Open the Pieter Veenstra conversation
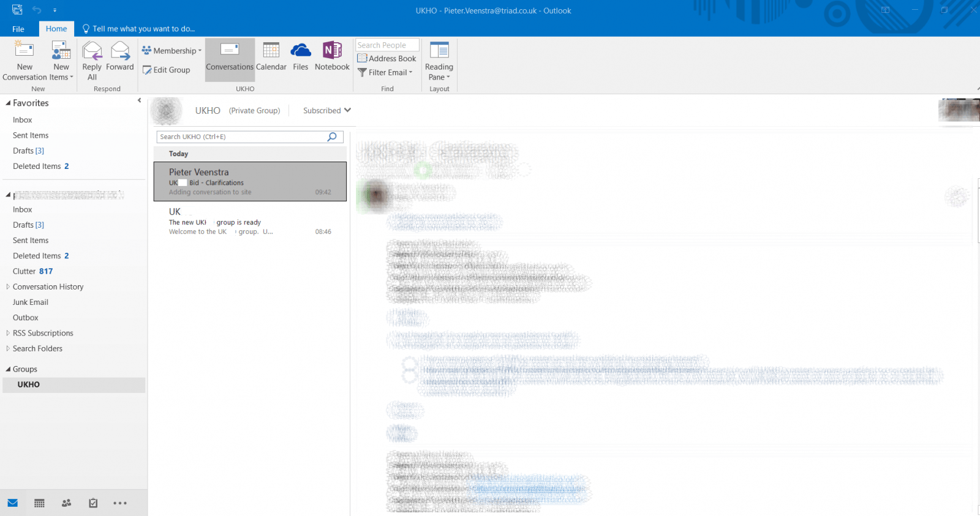Image resolution: width=980 pixels, height=516 pixels. pos(250,182)
